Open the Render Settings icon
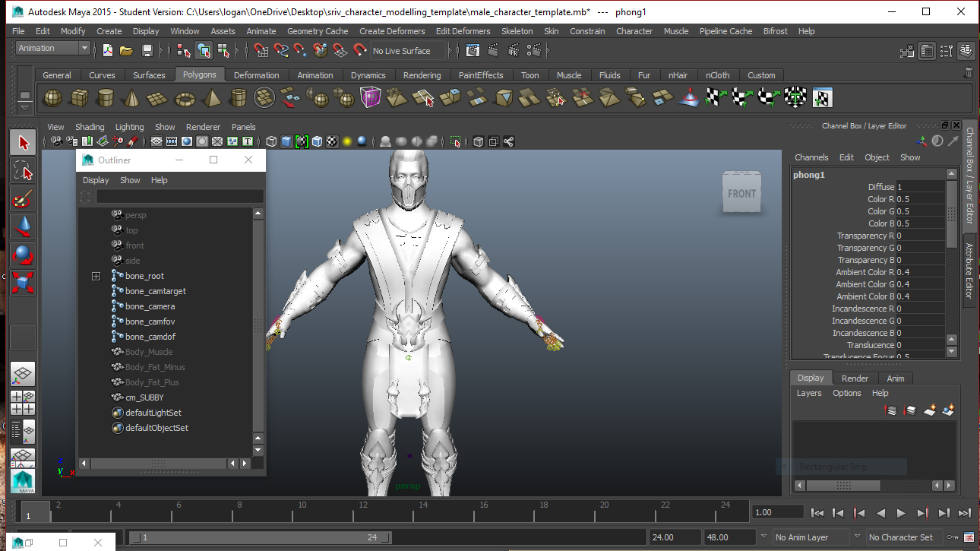980x551 pixels. pyautogui.click(x=536, y=51)
